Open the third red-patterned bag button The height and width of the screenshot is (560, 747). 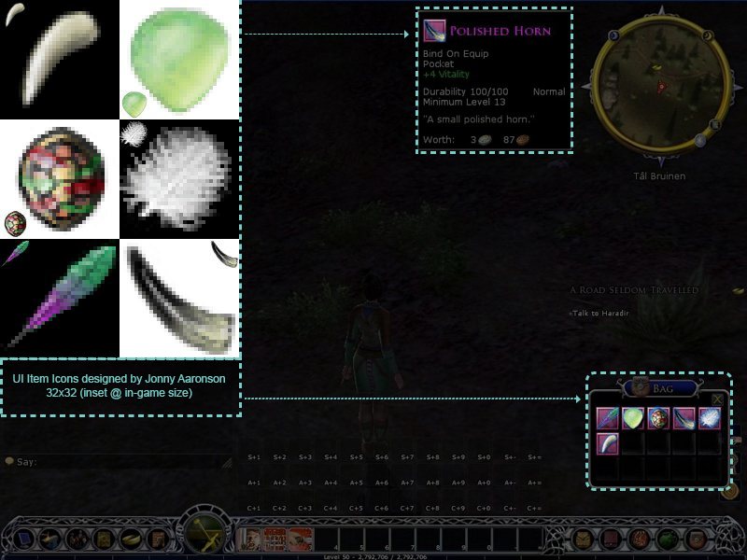pyautogui.click(x=640, y=540)
